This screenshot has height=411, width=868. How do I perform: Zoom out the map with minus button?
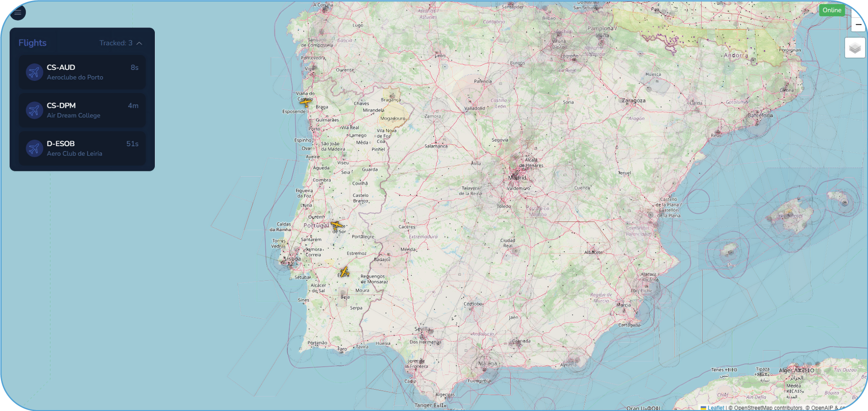[858, 24]
